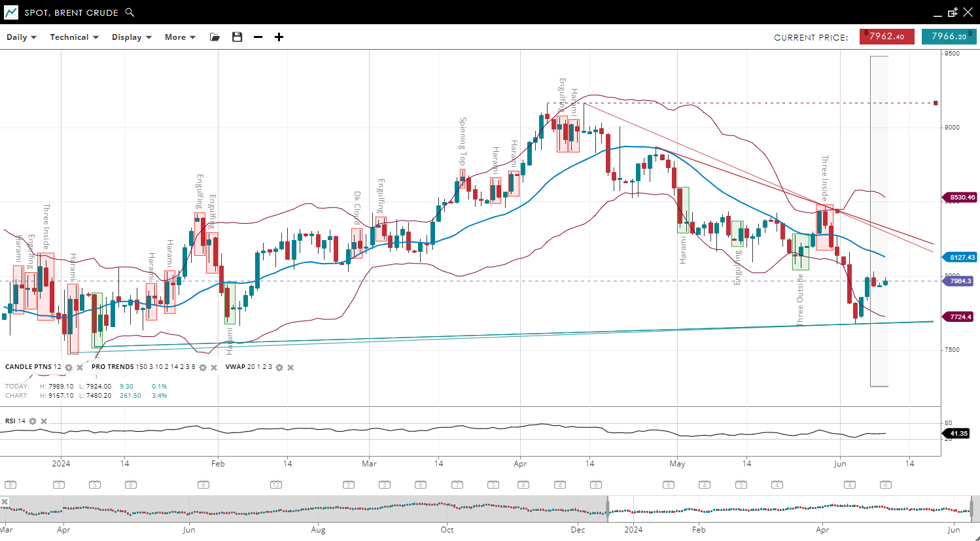Click the teal buy price 7966.20

(x=949, y=37)
